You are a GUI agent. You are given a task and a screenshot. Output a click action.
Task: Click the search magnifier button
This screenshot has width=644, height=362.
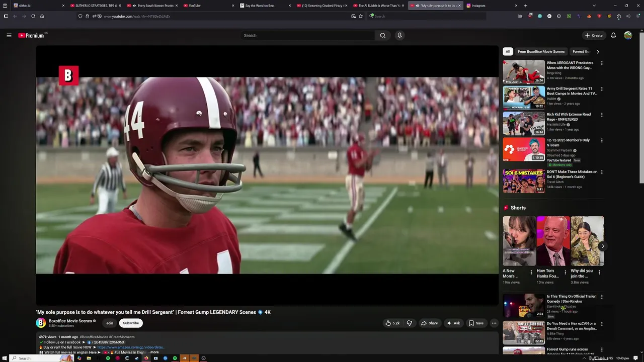point(382,35)
